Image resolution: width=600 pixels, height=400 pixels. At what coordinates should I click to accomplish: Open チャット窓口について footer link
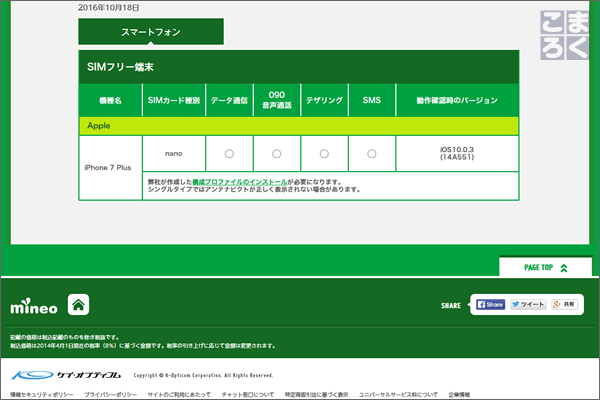click(x=248, y=395)
